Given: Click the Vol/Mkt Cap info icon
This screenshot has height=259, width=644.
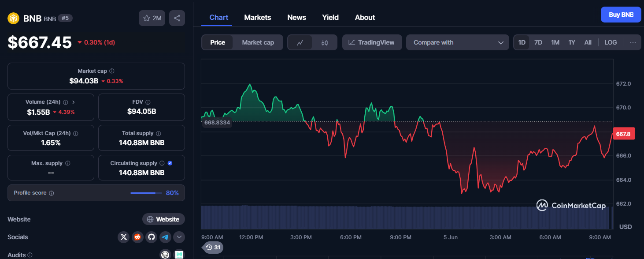Looking at the screenshot, I should [x=75, y=133].
